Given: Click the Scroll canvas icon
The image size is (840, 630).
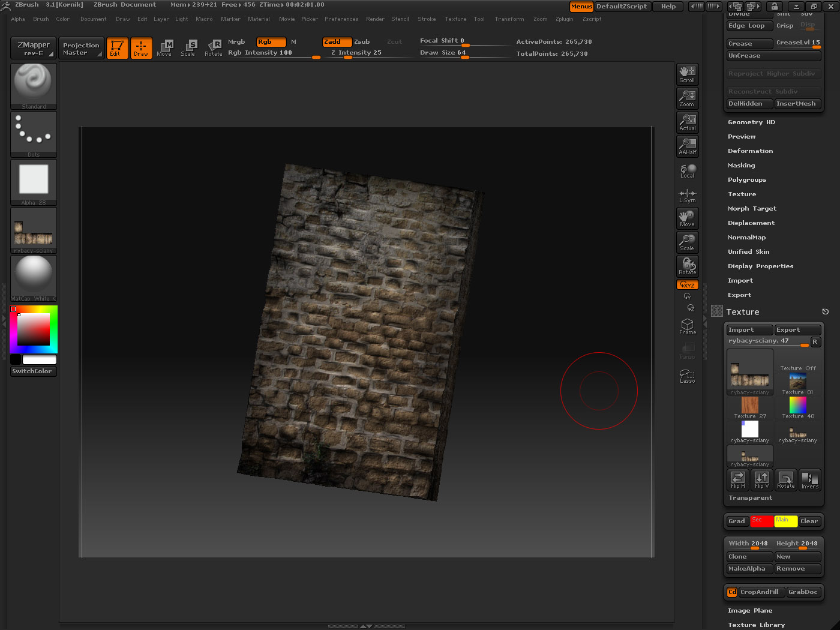Looking at the screenshot, I should point(687,74).
